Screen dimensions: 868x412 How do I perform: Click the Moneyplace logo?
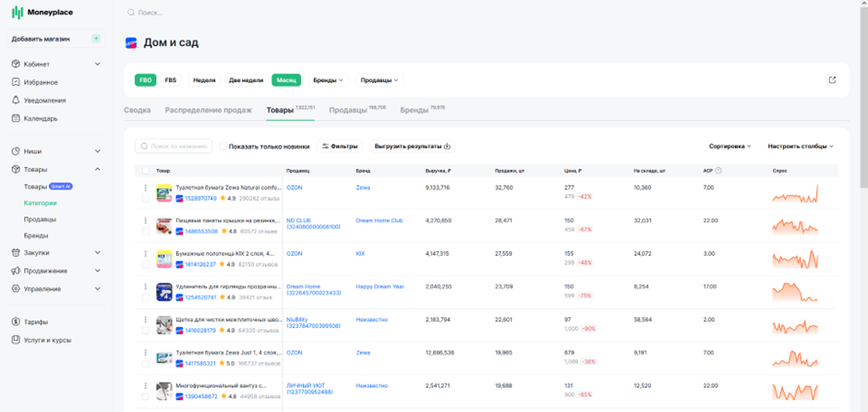(x=42, y=12)
